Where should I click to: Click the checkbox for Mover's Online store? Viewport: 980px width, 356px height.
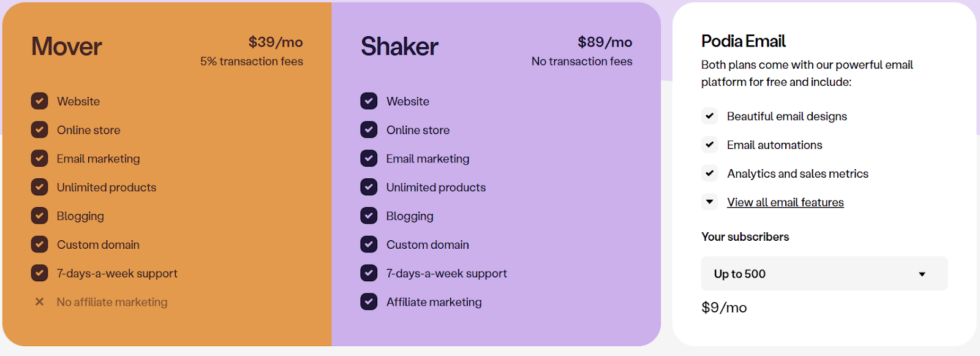click(40, 130)
